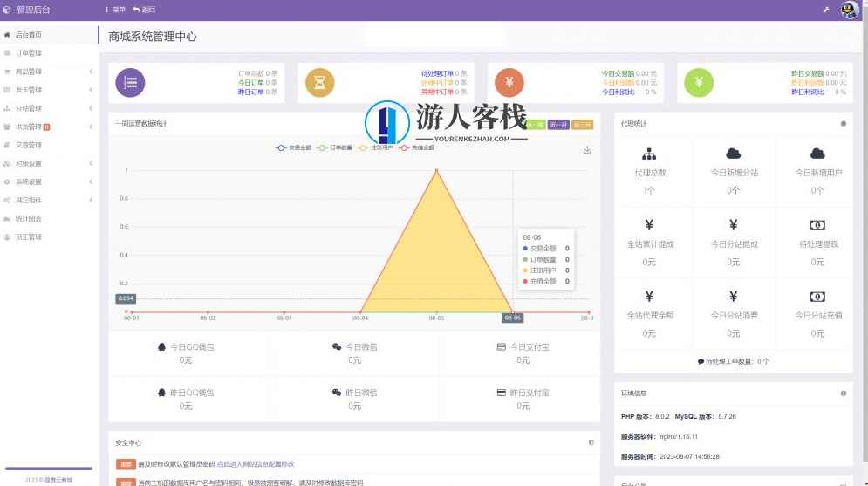This screenshot has width=868, height=486.
Task: Click the wrench icon in the top bar
Action: click(826, 10)
